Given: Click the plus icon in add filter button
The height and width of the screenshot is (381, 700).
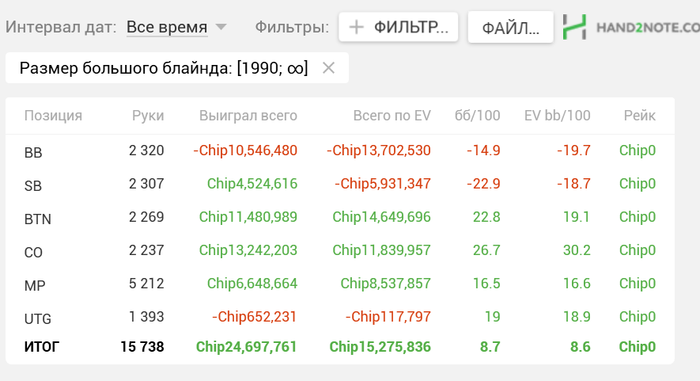Looking at the screenshot, I should click(356, 28).
